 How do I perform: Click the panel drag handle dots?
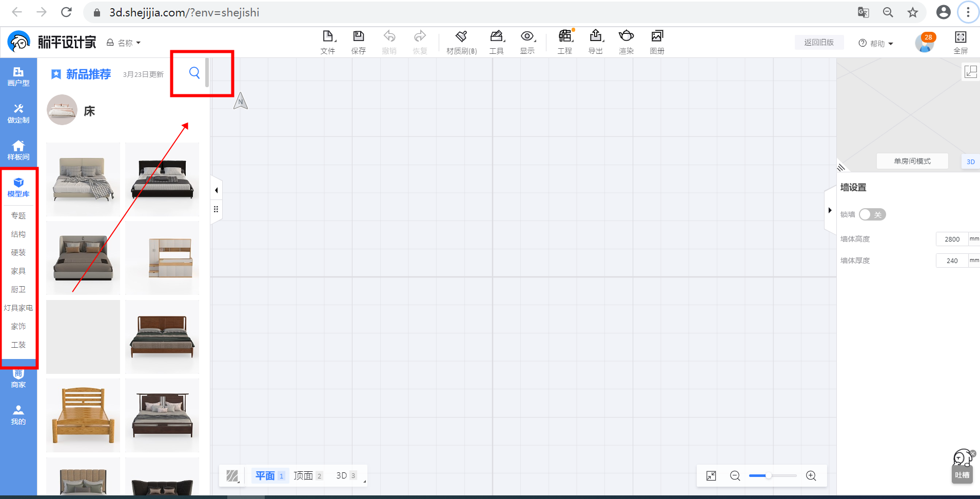[x=216, y=209]
